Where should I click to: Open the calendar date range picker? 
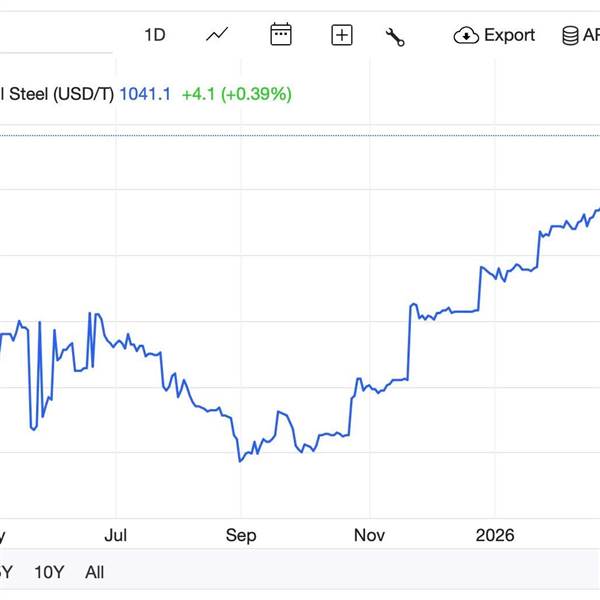coord(281,35)
